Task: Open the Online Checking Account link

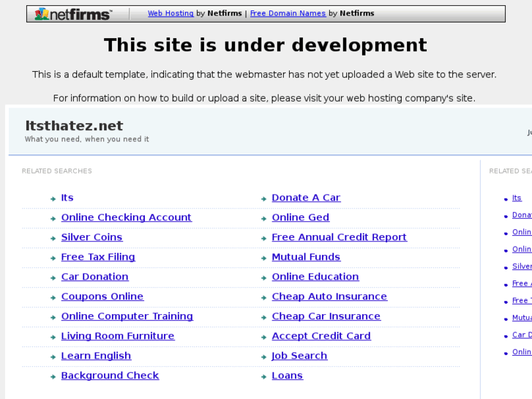Action: [x=126, y=217]
